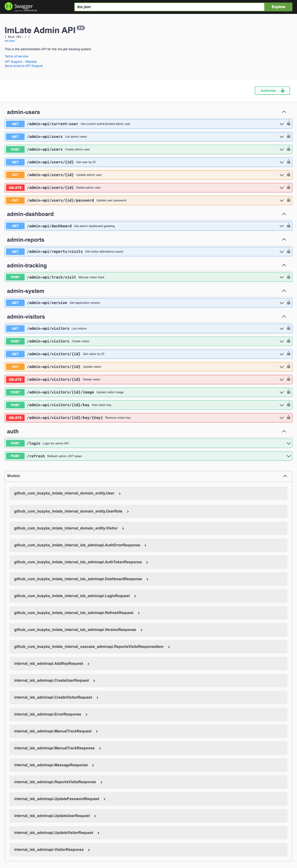Viewport: 297px width, 868px height.
Task: Click POST badge on Manual visitor track
Action: (15, 277)
